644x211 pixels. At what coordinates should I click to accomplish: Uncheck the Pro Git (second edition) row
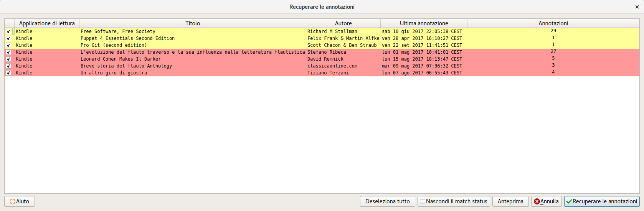point(8,45)
